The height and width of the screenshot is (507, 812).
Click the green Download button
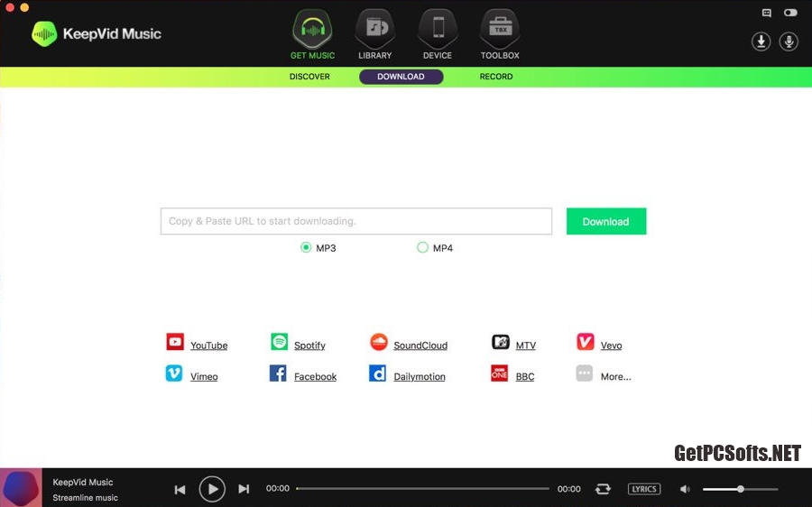[x=606, y=221]
